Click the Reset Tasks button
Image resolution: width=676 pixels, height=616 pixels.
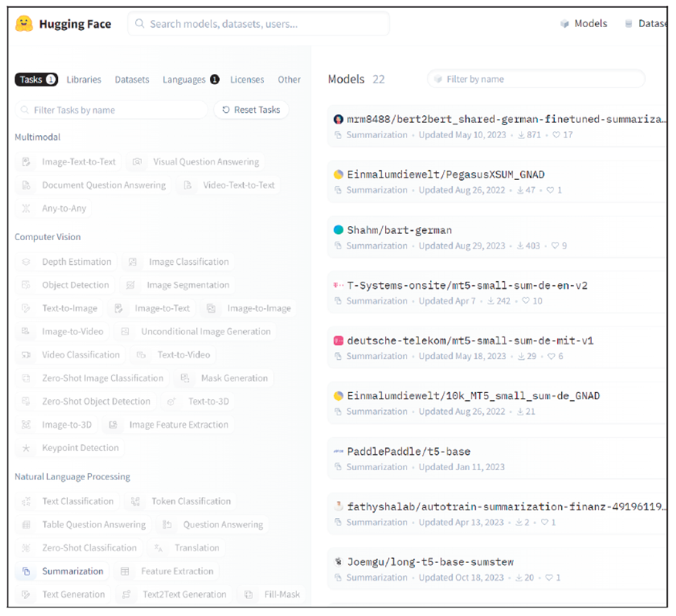(252, 110)
